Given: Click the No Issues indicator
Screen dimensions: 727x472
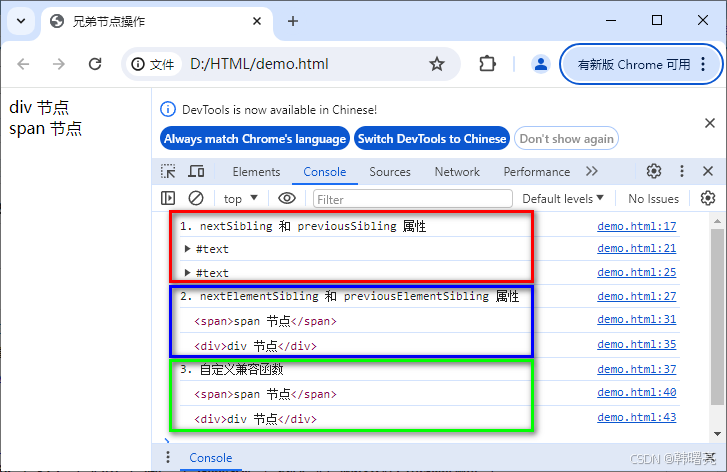Looking at the screenshot, I should [653, 198].
